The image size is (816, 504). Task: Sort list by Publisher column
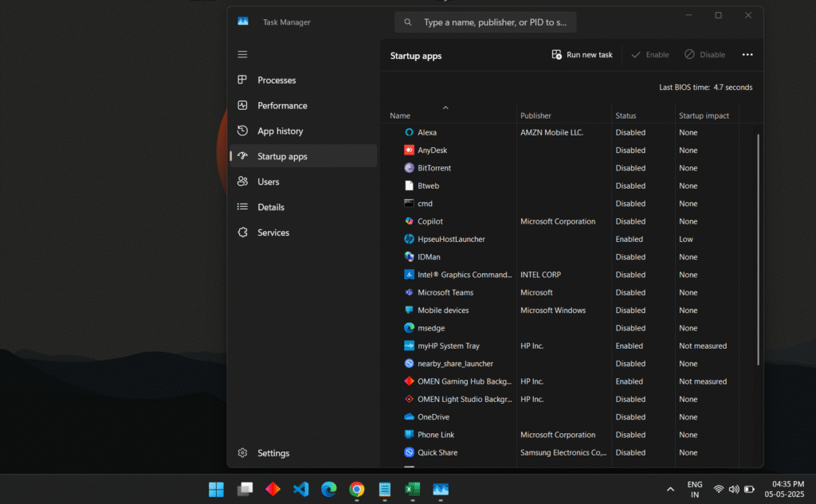pos(535,115)
